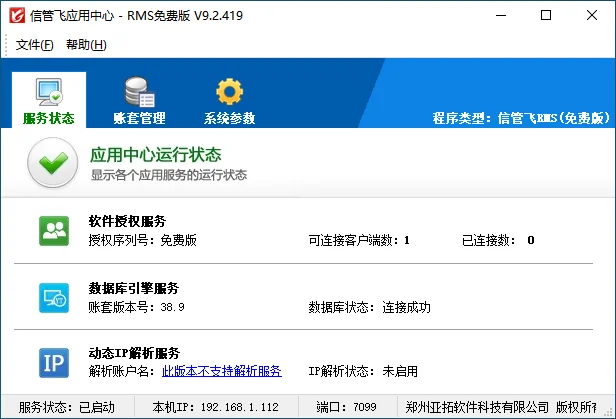Open the 帮助(H) menu

(x=86, y=45)
